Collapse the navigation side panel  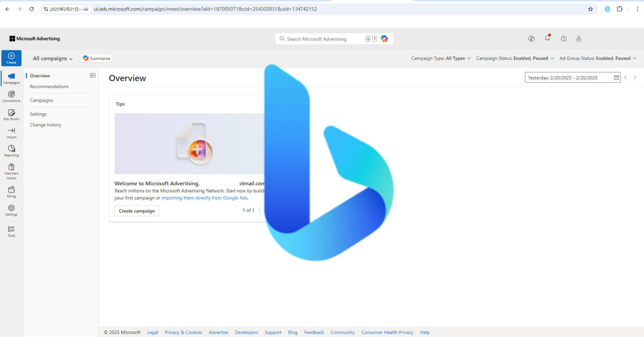pos(93,76)
